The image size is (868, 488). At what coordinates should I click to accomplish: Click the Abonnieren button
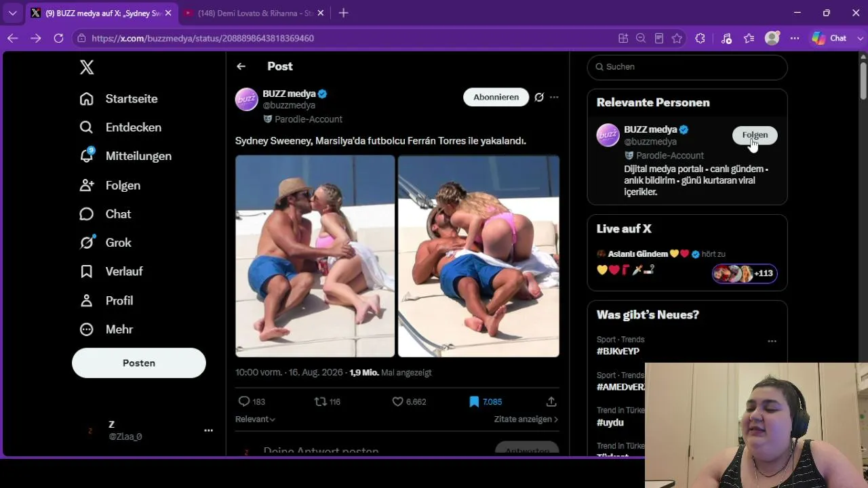(496, 97)
